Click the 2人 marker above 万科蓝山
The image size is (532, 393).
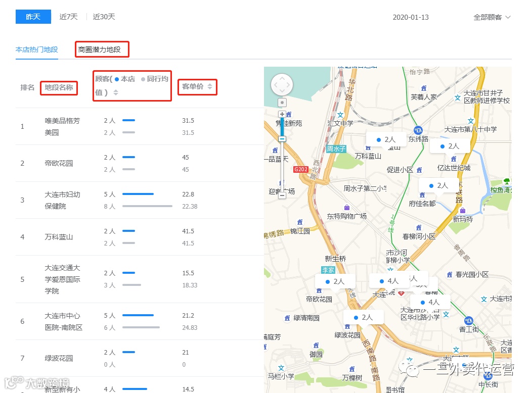[386, 139]
